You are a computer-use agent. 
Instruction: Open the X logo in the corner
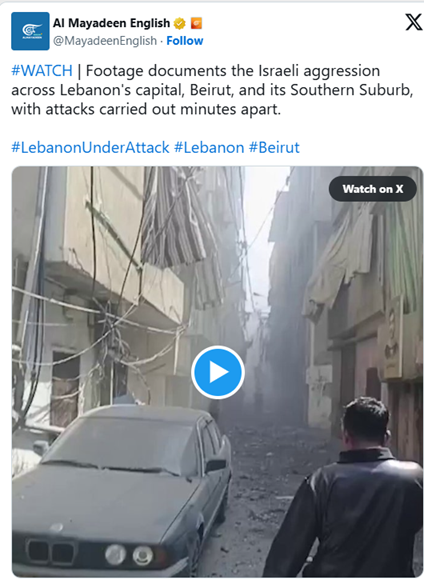coord(413,22)
